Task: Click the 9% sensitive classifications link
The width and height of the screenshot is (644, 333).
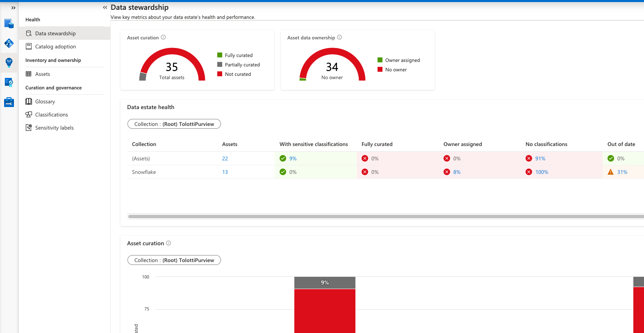Action: (x=293, y=159)
